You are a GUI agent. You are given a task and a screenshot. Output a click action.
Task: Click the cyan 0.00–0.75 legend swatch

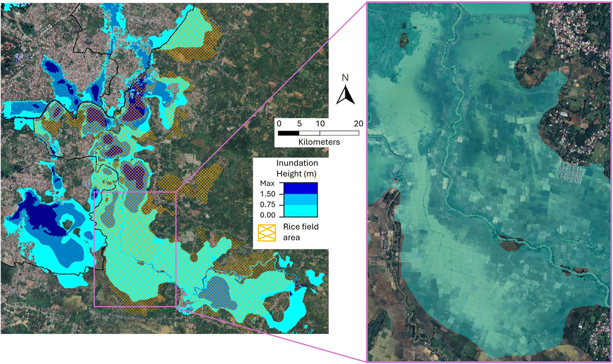(x=300, y=211)
